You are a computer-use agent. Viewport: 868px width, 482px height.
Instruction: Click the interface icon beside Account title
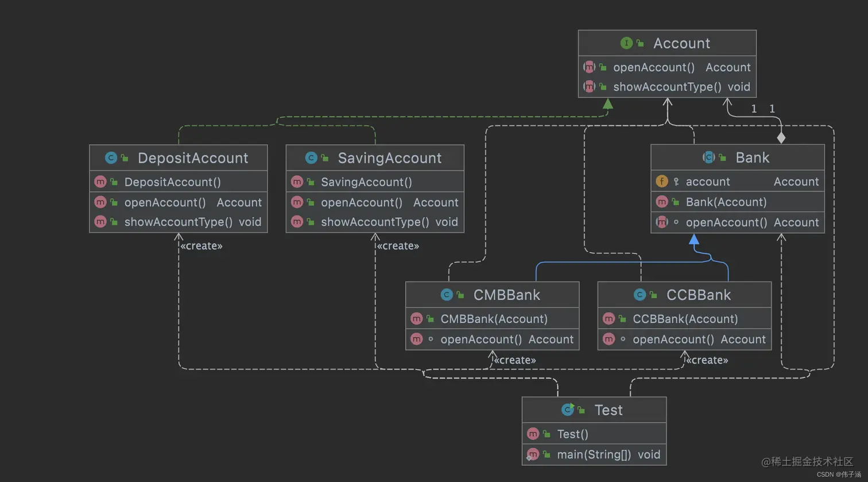click(626, 43)
